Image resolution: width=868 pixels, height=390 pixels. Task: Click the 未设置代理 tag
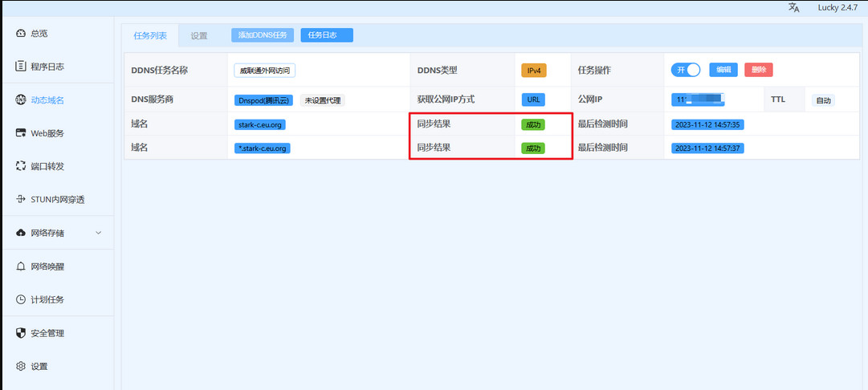click(x=322, y=100)
